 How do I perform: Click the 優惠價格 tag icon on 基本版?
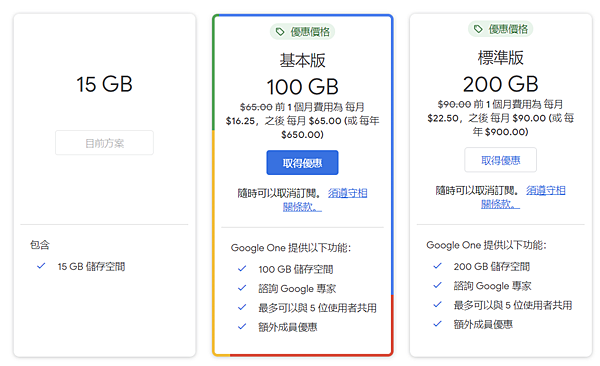click(280, 31)
